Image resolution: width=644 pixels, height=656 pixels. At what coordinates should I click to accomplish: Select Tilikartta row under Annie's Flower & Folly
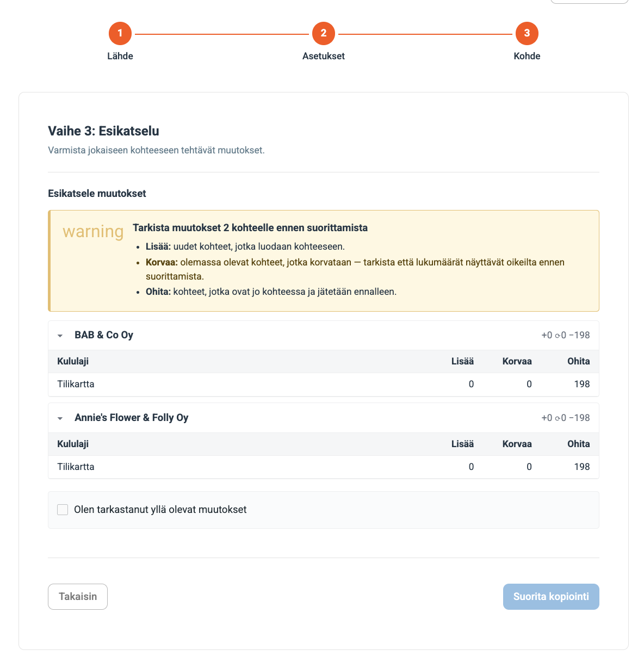[x=324, y=467]
